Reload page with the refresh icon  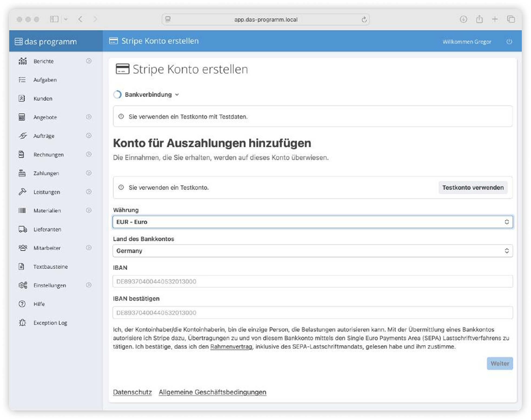click(x=364, y=19)
